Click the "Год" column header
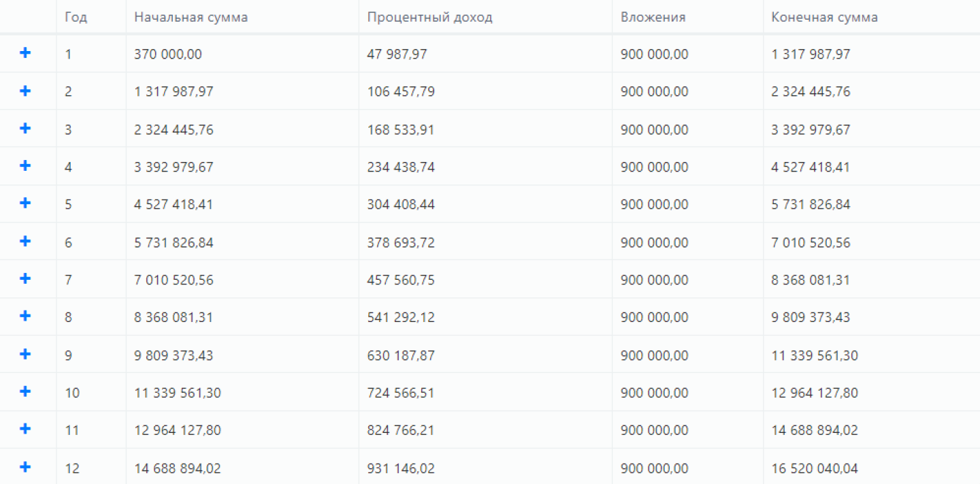Image resolution: width=980 pixels, height=484 pixels. pos(76,18)
